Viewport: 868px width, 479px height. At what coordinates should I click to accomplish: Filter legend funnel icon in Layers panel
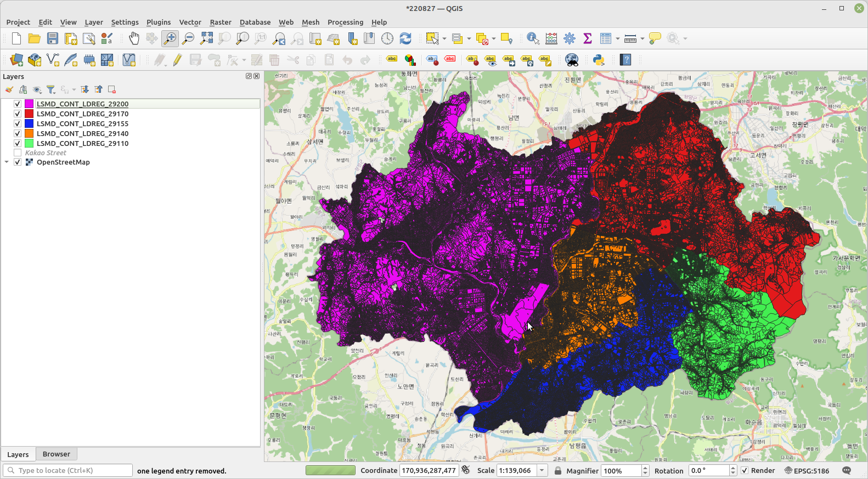coord(50,89)
